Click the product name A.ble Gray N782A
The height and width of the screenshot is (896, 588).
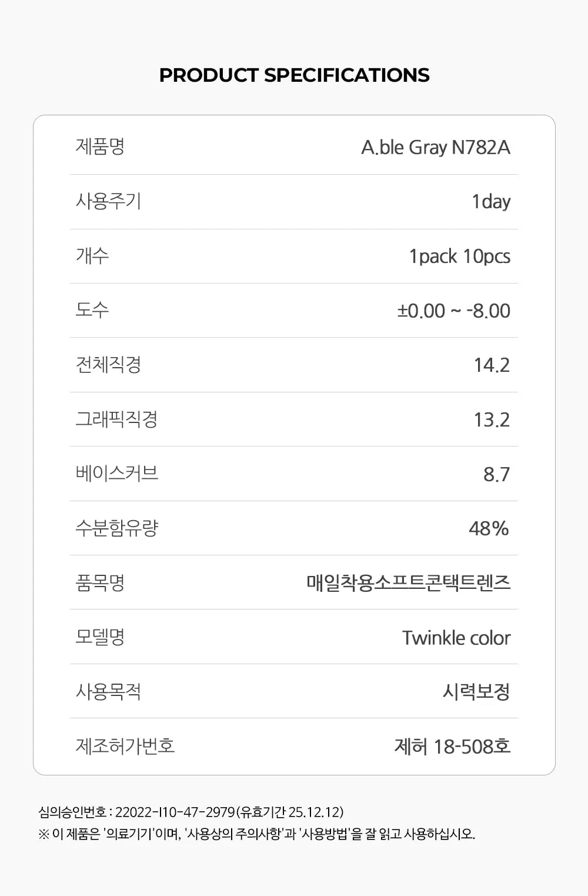coord(435,147)
